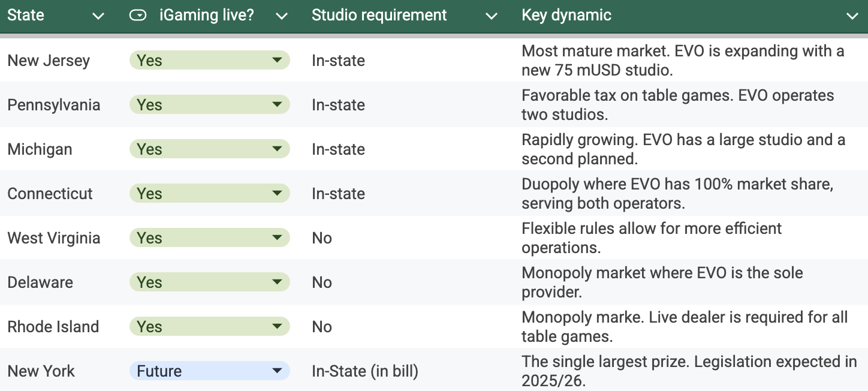Screen dimensions: 868x391
Task: Open the Yes dropdown chip for Delaware
Action: click(x=210, y=282)
